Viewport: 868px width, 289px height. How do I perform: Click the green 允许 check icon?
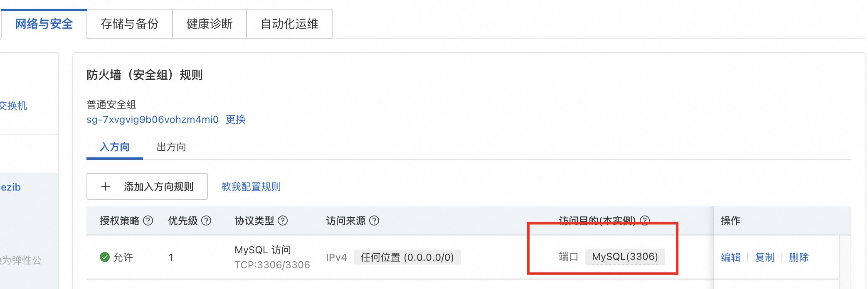pyautogui.click(x=105, y=257)
